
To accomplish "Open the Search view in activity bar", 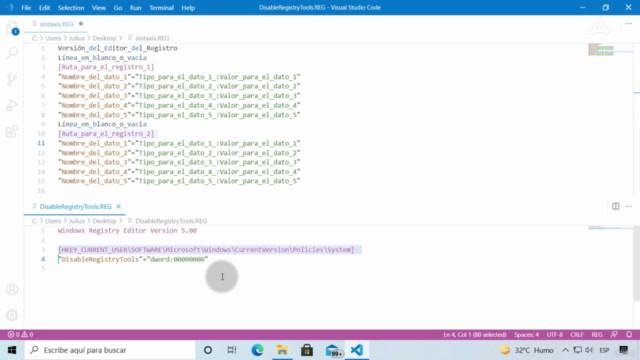I will pyautogui.click(x=12, y=53).
